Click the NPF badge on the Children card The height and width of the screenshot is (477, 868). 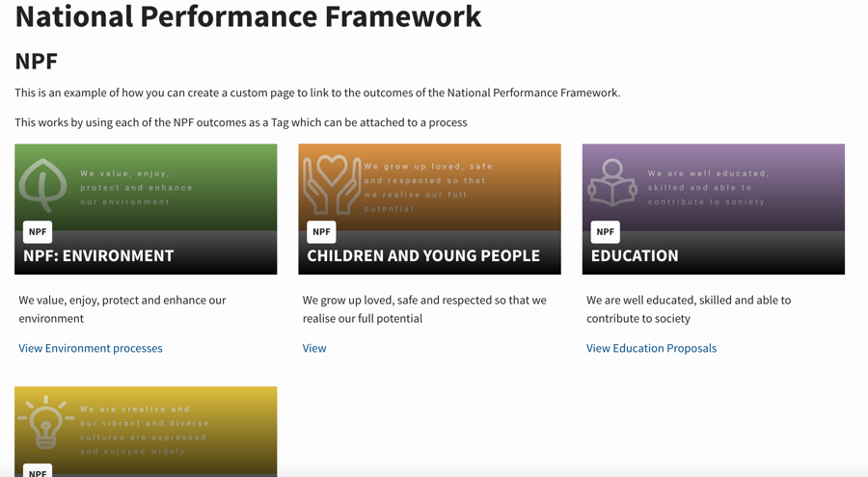click(x=321, y=231)
